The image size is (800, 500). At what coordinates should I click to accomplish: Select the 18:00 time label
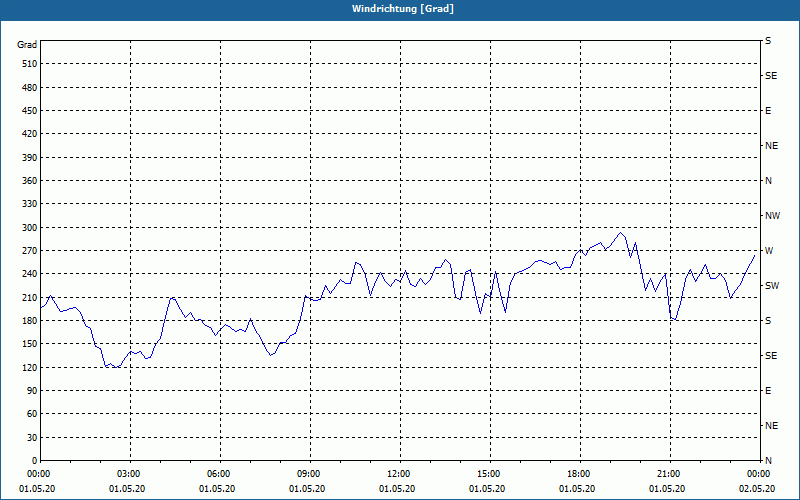581,474
